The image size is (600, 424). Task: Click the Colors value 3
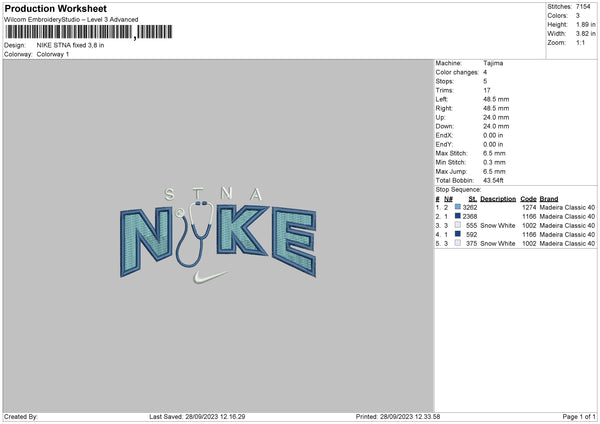[x=578, y=16]
